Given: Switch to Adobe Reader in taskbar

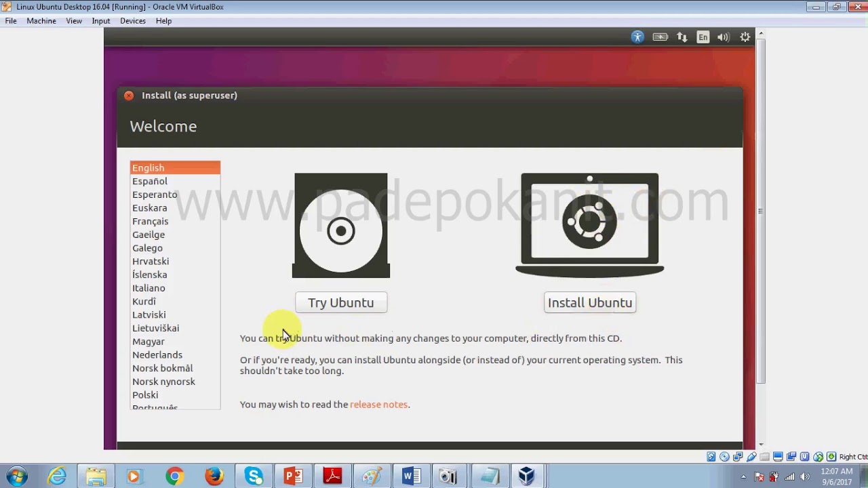Looking at the screenshot, I should [332, 476].
